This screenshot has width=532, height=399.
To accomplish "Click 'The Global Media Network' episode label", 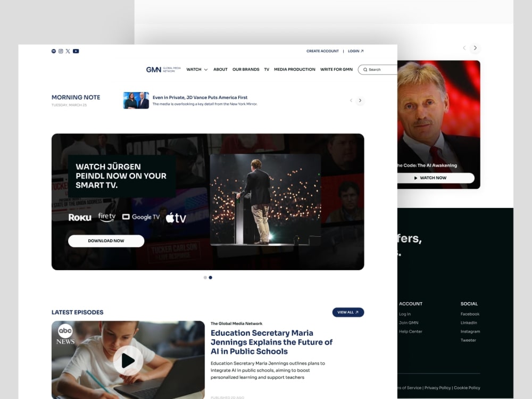I will coord(237,323).
